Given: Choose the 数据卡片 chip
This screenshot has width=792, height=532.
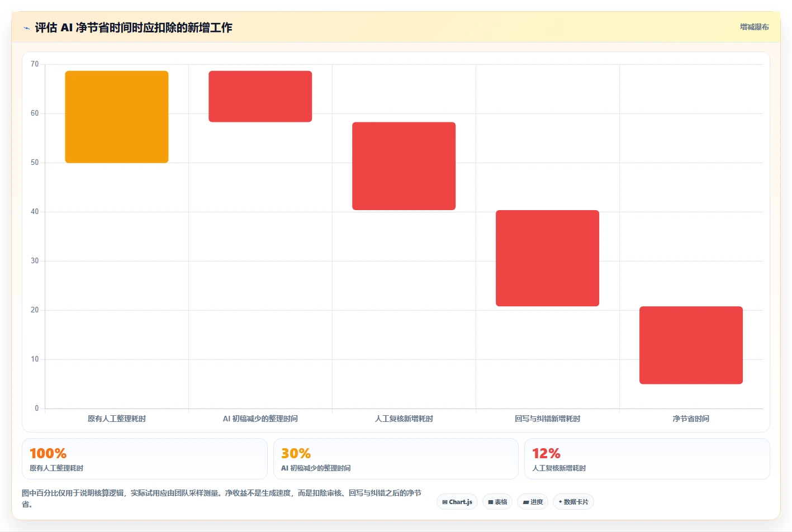Looking at the screenshot, I should click(573, 502).
